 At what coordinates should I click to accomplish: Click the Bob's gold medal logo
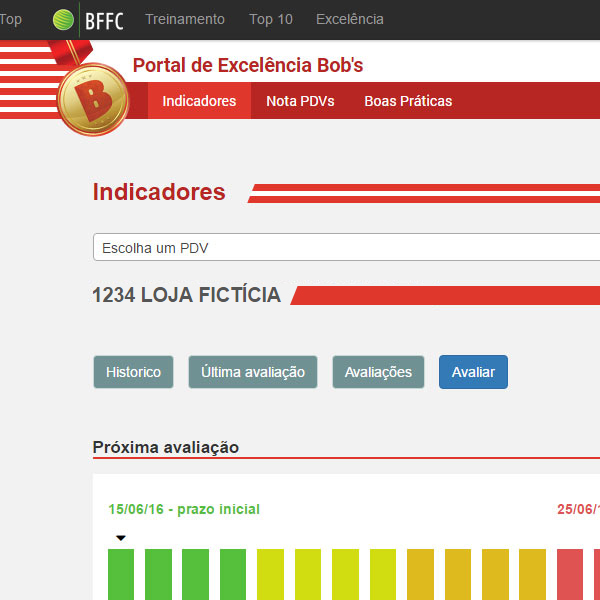(93, 99)
